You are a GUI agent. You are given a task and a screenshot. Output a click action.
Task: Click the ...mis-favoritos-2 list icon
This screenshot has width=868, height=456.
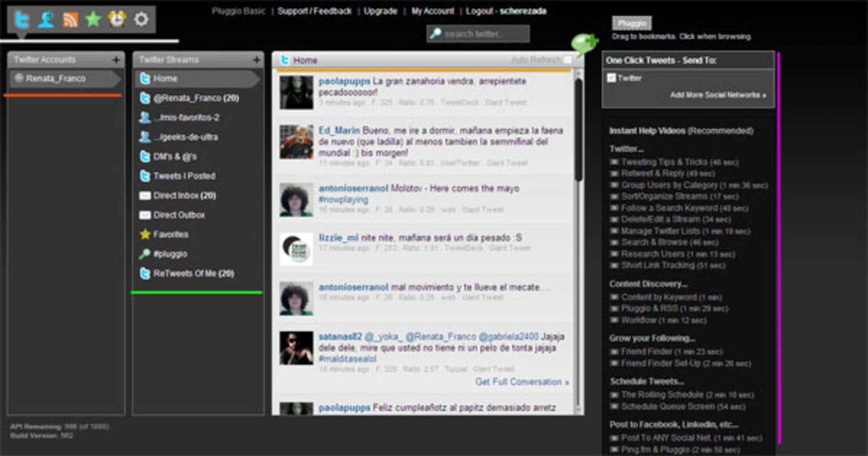[x=145, y=117]
